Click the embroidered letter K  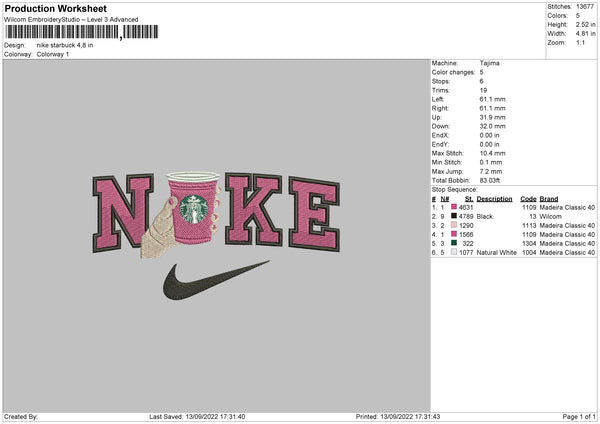(x=254, y=209)
